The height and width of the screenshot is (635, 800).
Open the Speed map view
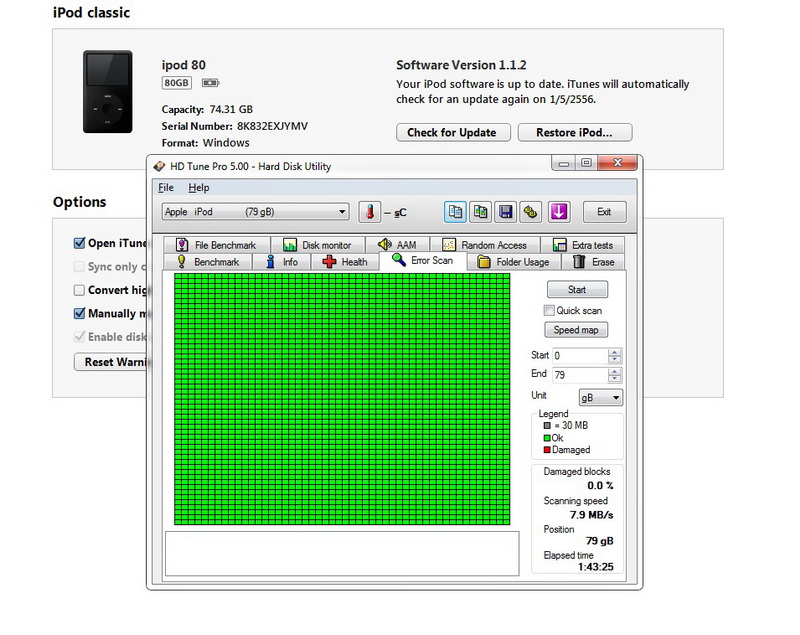tap(576, 330)
